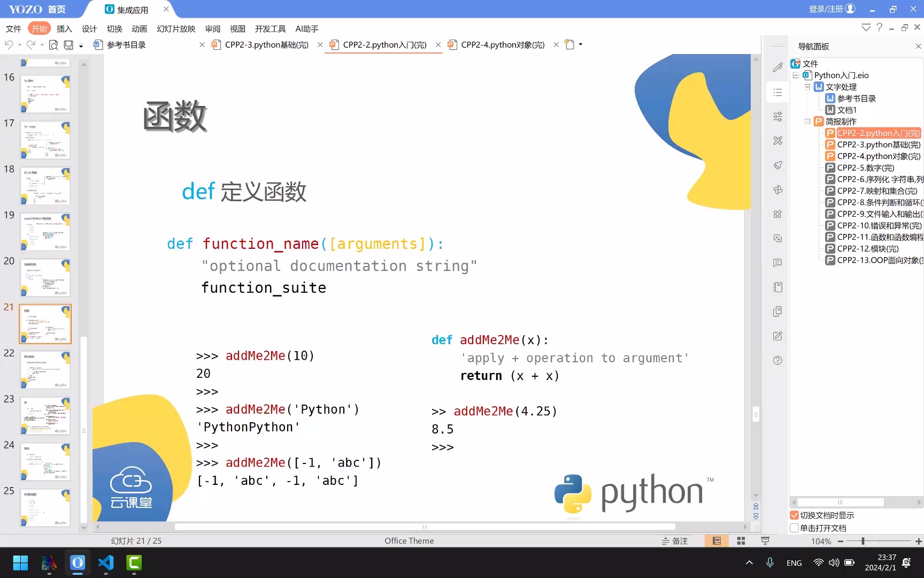924x578 pixels.
Task: Click the sliders settings icon in right sidebar
Action: click(777, 117)
